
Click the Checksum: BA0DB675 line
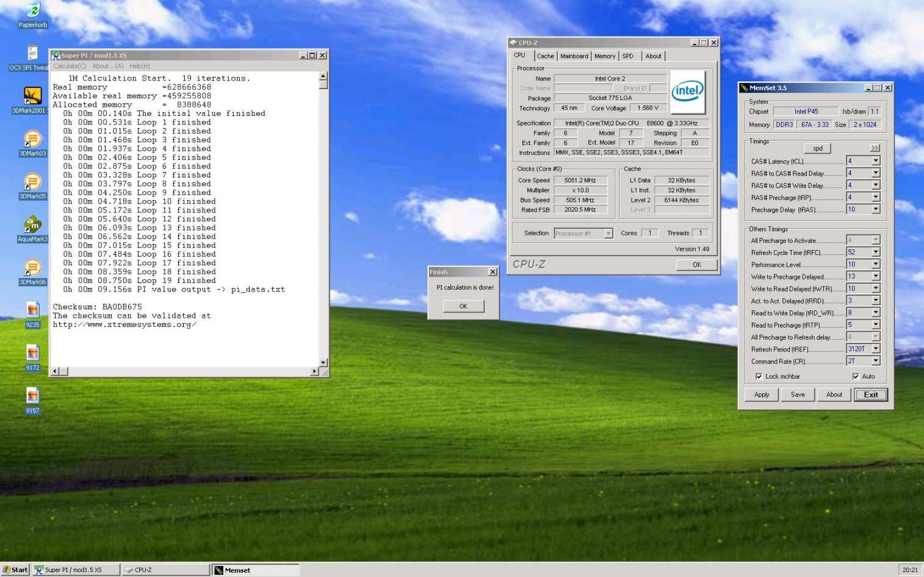coord(97,307)
